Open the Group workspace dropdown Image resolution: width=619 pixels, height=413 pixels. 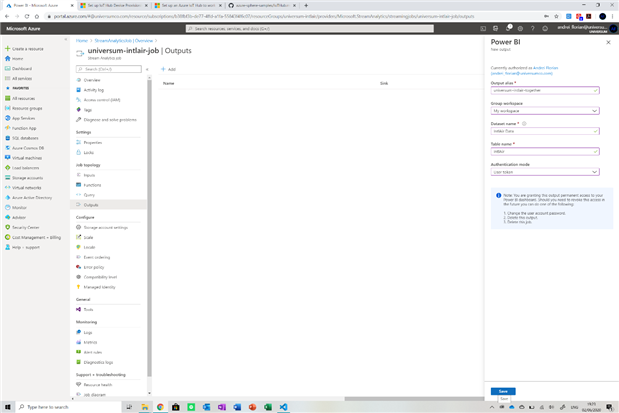click(x=545, y=111)
